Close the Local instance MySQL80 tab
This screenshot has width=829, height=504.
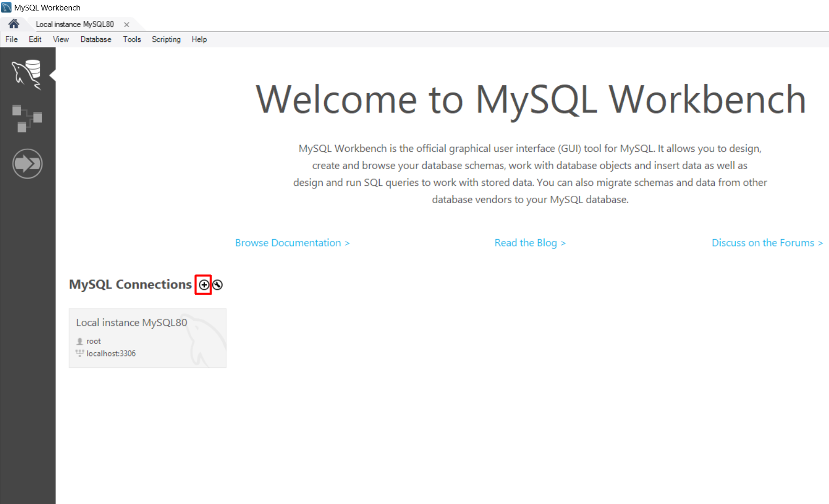click(127, 25)
